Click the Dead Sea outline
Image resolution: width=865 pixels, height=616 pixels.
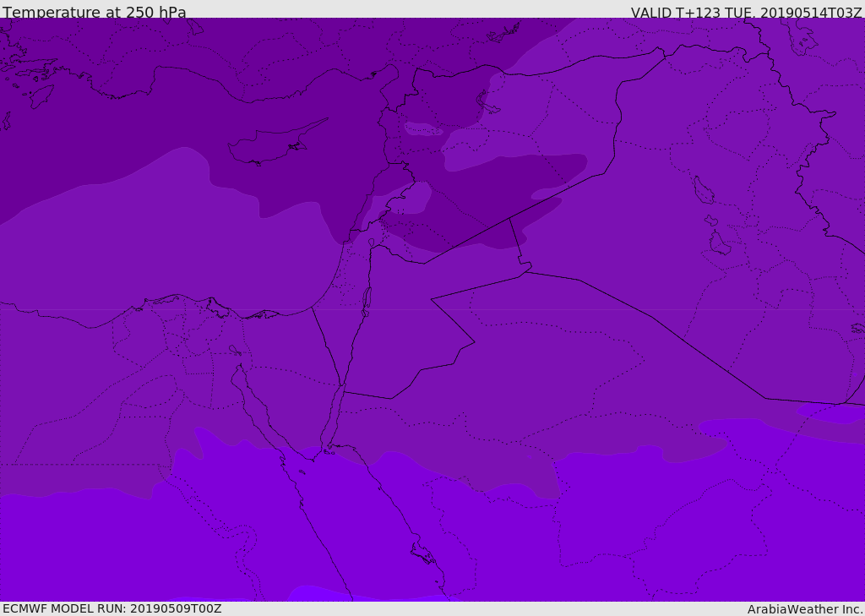click(x=367, y=299)
